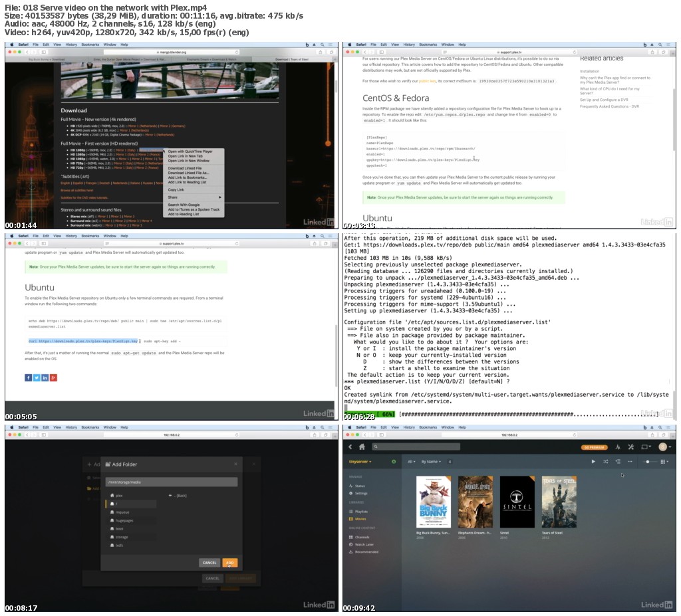Screen dimensions: 681x616
Task: Open Bookmarks menu in Plex library Safari window
Action: pos(428,427)
